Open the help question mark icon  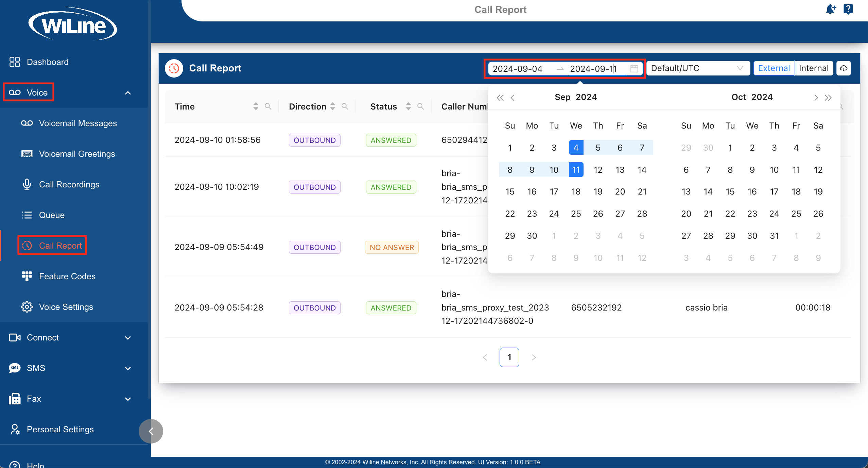pos(848,9)
